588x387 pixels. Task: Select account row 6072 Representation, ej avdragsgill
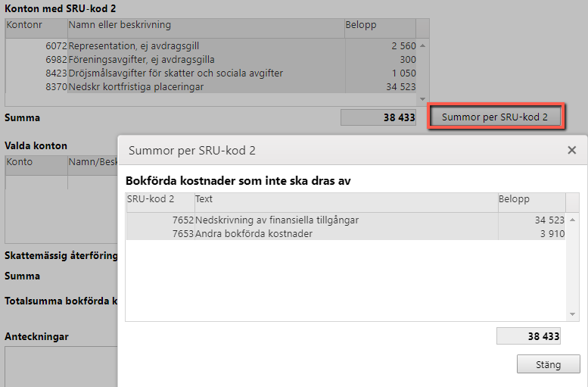211,45
